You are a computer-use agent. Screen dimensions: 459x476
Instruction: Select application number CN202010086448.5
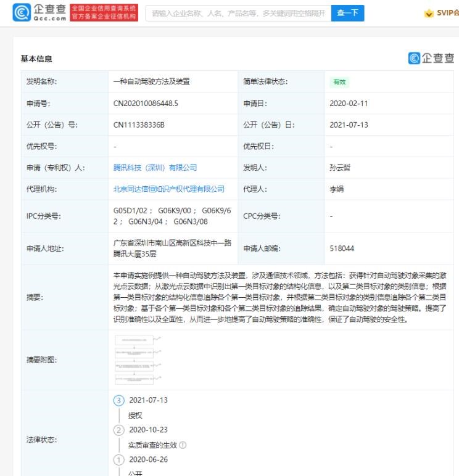pos(146,104)
